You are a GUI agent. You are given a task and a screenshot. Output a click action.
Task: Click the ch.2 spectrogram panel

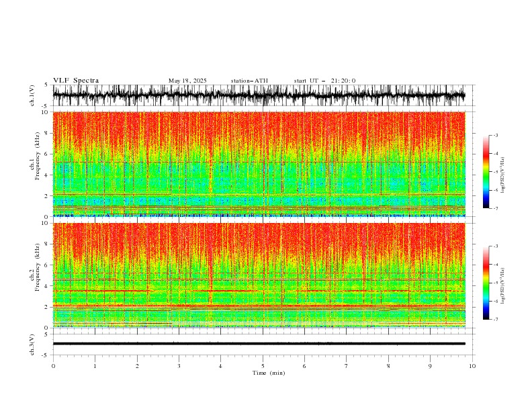point(259,275)
